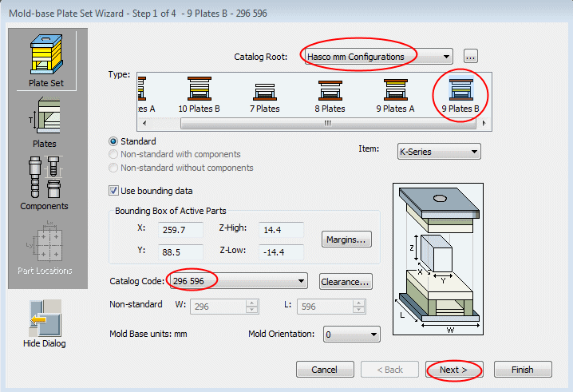Choose the 10 Plates B type icon
This screenshot has width=573, height=392.
pyautogui.click(x=199, y=94)
